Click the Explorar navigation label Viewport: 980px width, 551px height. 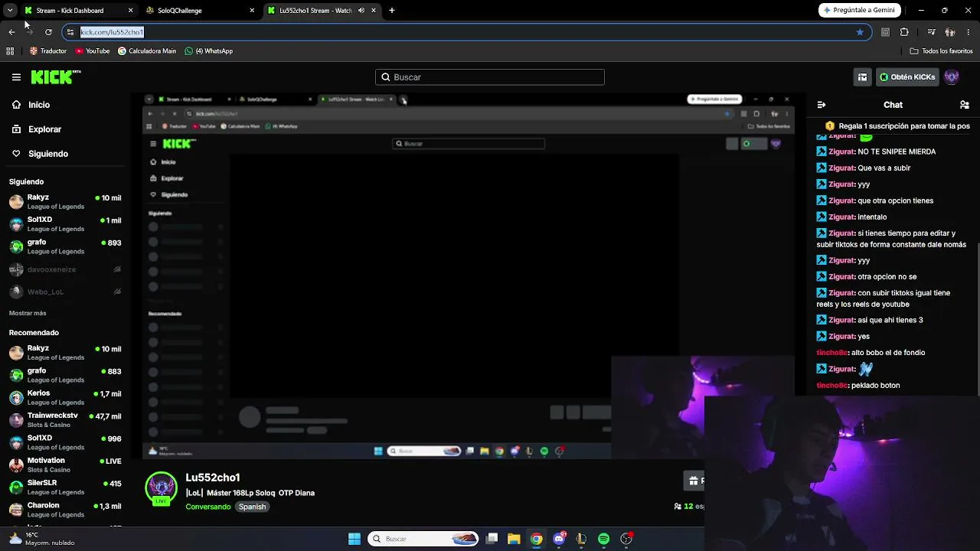point(44,129)
